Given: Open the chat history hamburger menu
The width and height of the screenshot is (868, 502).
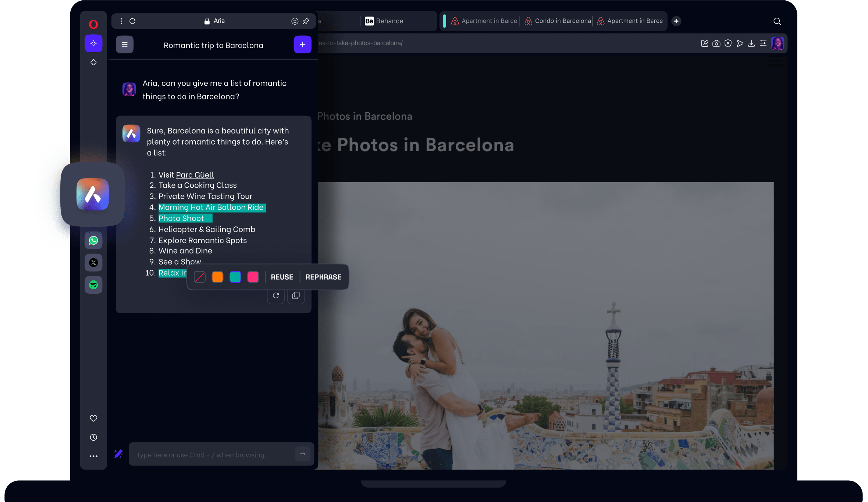Looking at the screenshot, I should pyautogui.click(x=125, y=44).
